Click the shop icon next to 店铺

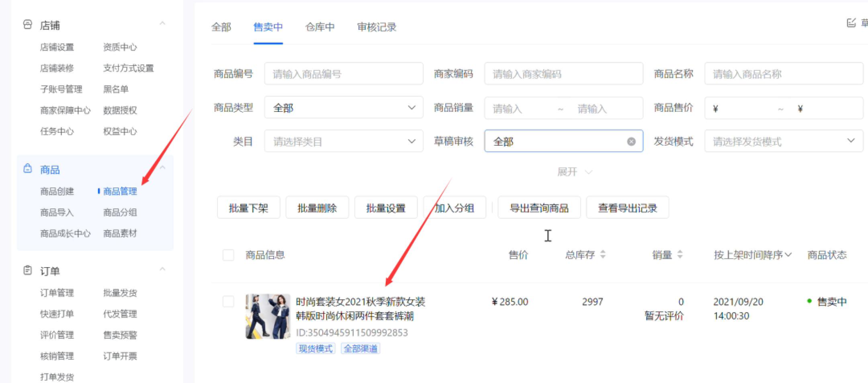pos(27,25)
